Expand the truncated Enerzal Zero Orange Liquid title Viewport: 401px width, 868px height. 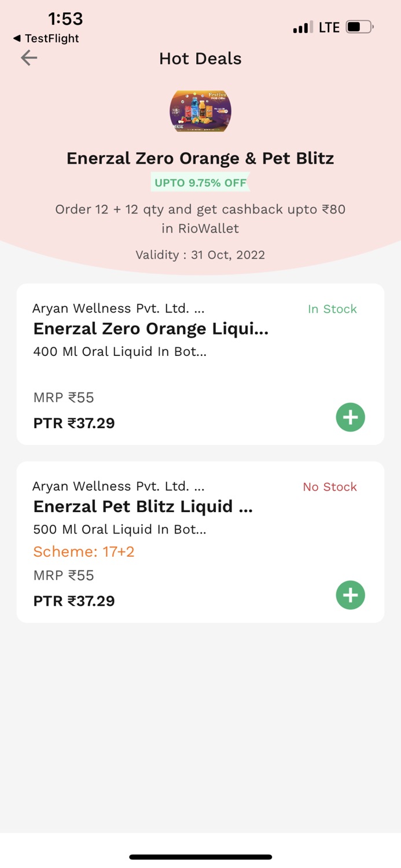click(151, 329)
